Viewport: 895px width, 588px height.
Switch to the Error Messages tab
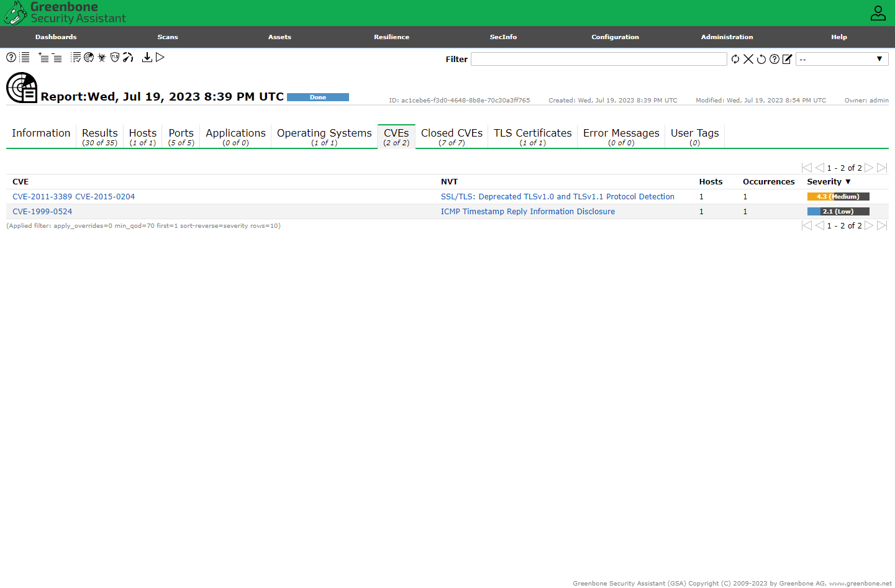pos(621,137)
